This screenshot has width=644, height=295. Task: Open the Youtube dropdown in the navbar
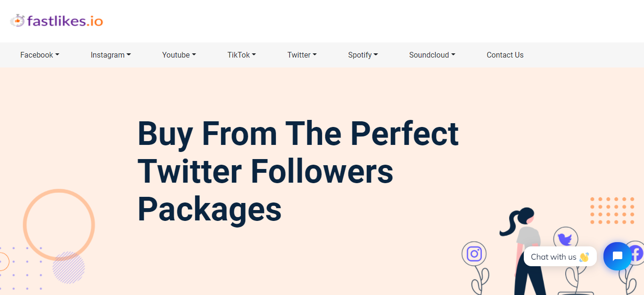(x=179, y=55)
